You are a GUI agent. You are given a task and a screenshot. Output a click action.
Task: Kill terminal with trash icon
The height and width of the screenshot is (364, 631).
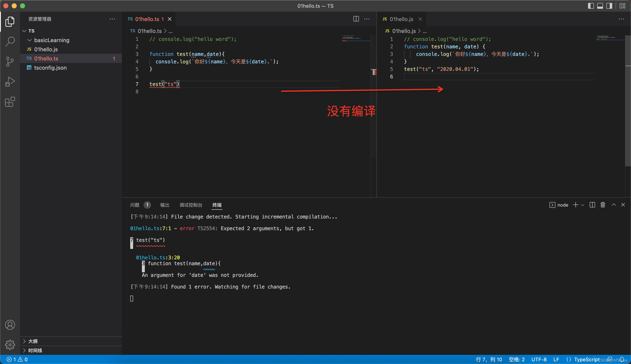[603, 205]
